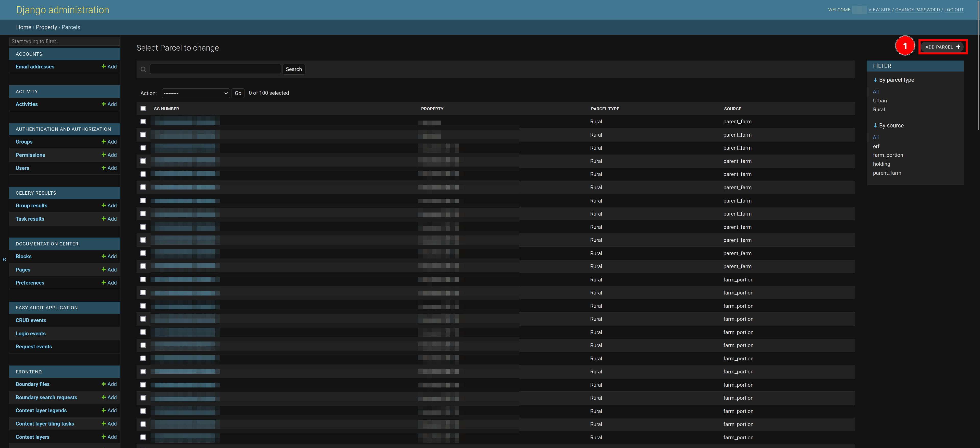Click Add icon next to Email addresses
Screen dimensions: 980x448
[x=109, y=67]
